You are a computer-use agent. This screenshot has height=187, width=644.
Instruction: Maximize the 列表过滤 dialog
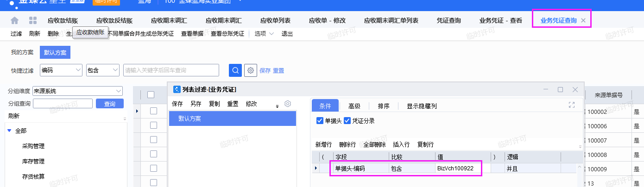point(560,89)
